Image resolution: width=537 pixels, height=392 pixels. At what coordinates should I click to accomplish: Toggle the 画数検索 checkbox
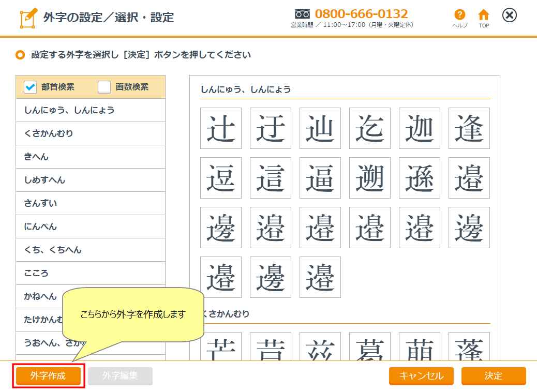pos(105,87)
